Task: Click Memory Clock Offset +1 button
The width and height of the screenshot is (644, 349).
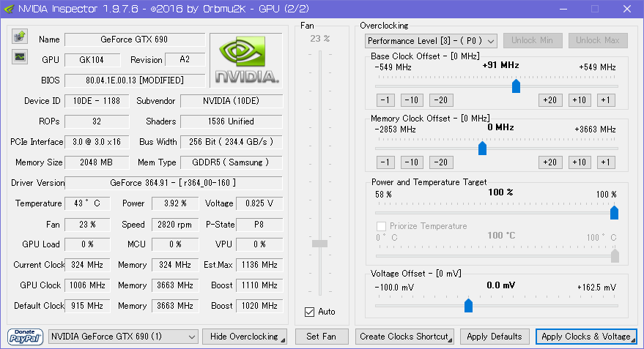Action: tap(606, 162)
